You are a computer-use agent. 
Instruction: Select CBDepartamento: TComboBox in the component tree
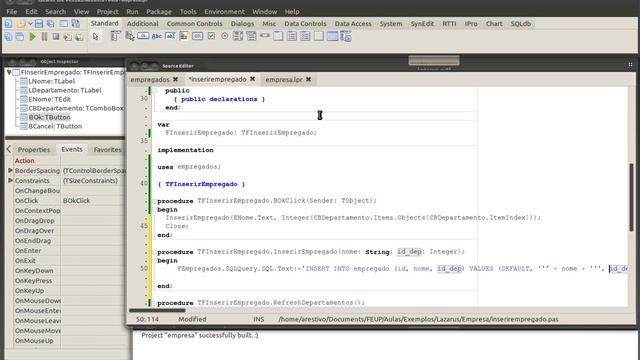click(76, 108)
